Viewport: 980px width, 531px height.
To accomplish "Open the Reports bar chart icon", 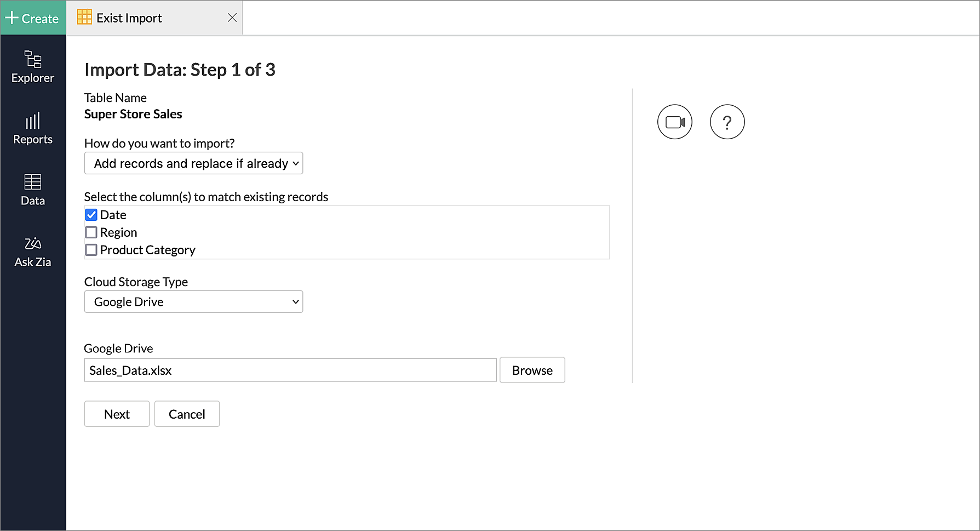I will tap(33, 121).
